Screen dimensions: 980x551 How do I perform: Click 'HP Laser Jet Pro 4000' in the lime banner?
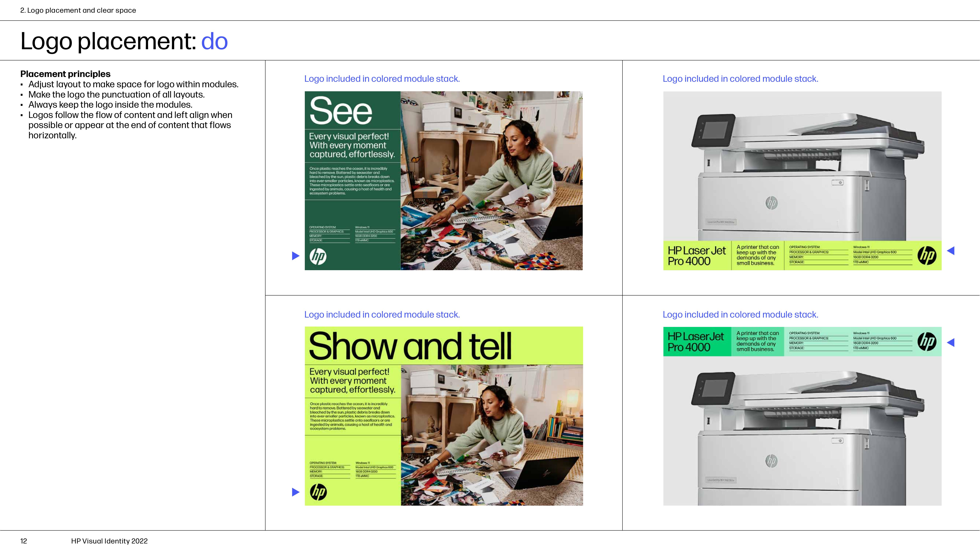click(697, 255)
